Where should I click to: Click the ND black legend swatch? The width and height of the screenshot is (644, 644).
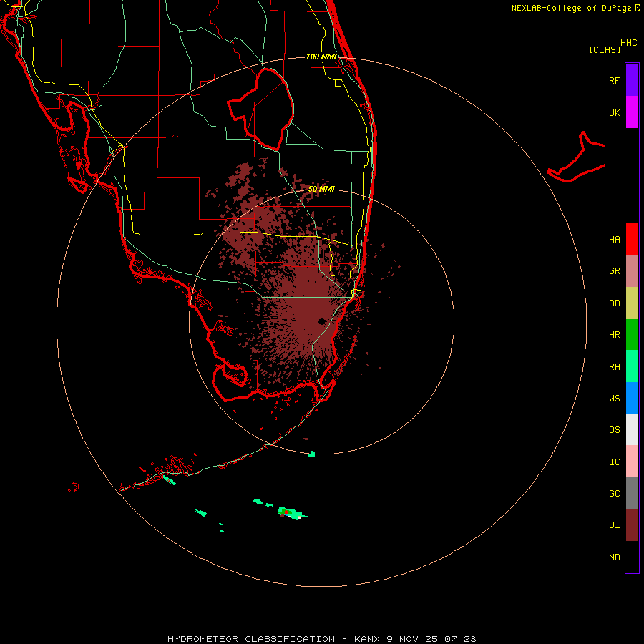pos(632,557)
